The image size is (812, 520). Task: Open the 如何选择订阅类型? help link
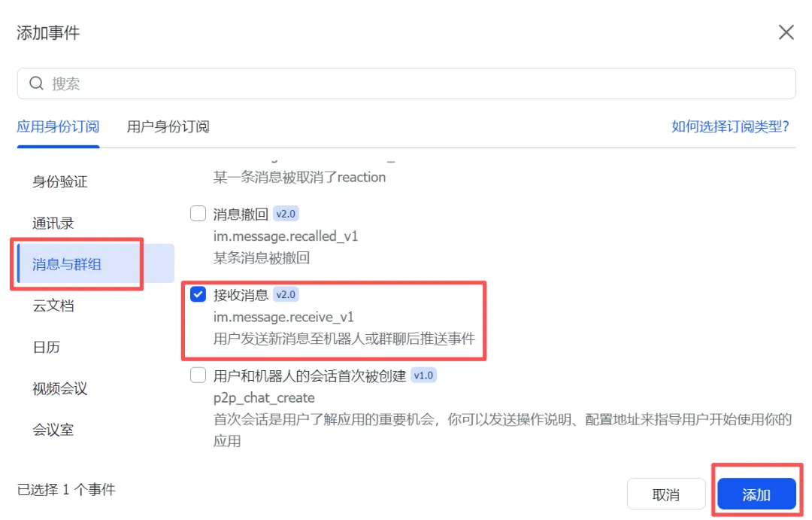coord(730,126)
